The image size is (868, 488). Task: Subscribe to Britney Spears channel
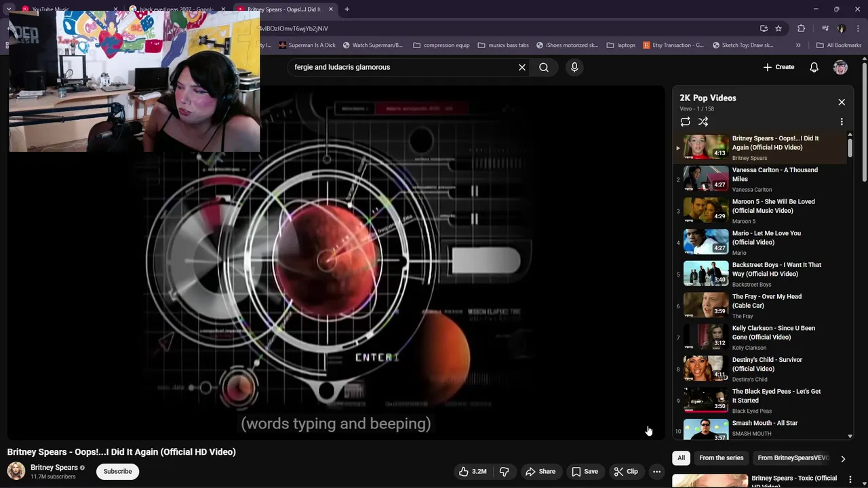click(118, 472)
